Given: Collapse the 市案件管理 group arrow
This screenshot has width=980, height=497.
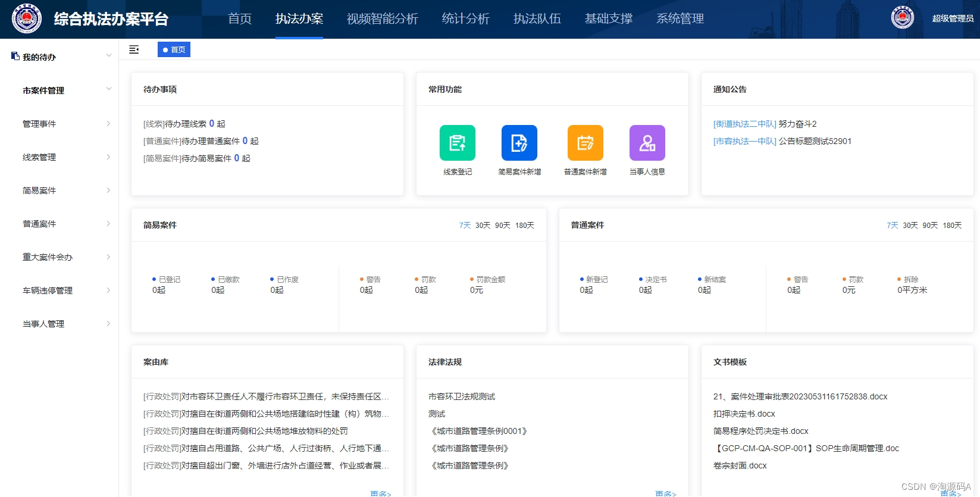Looking at the screenshot, I should pos(109,89).
